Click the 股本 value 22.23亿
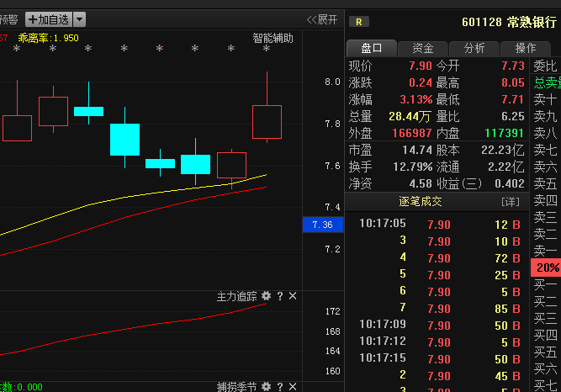Viewport: 561px width, 392px height. (503, 150)
